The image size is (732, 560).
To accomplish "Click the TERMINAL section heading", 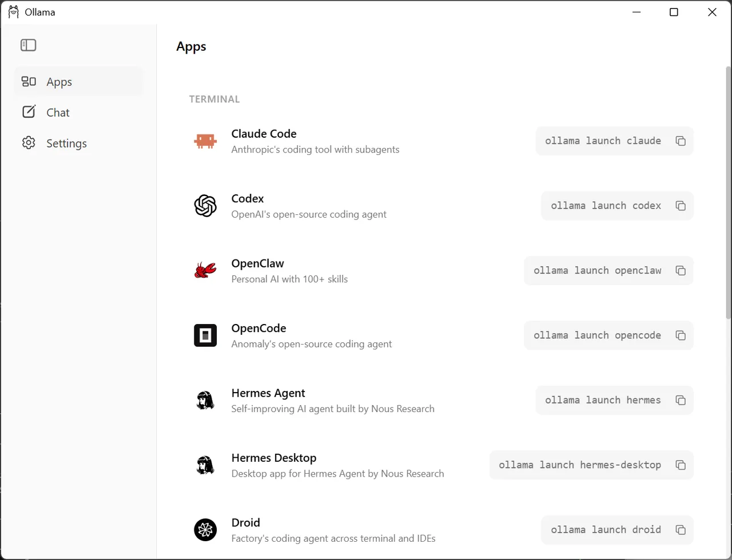I will (214, 99).
